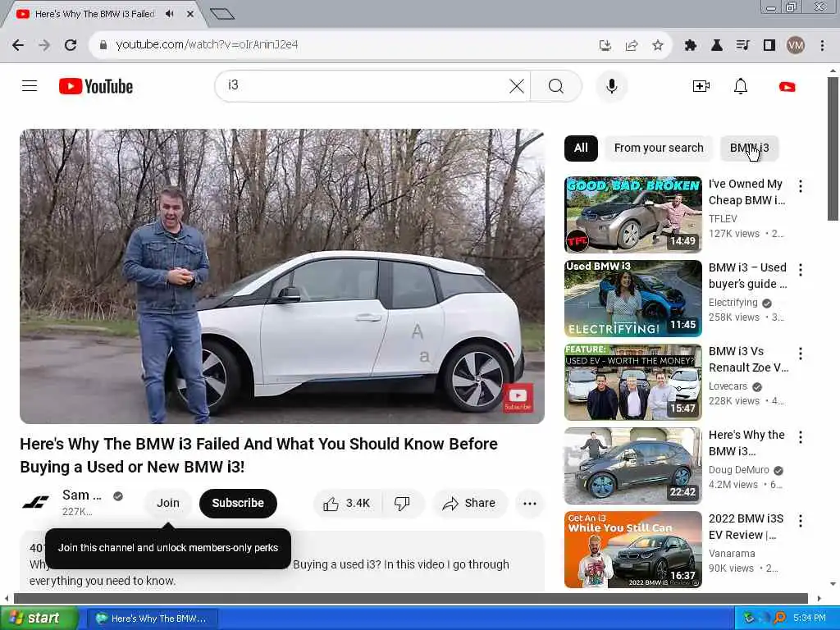The width and height of the screenshot is (840, 630).
Task: Open Good, Bad, Broken TFLEV thumbnail
Action: click(x=632, y=214)
